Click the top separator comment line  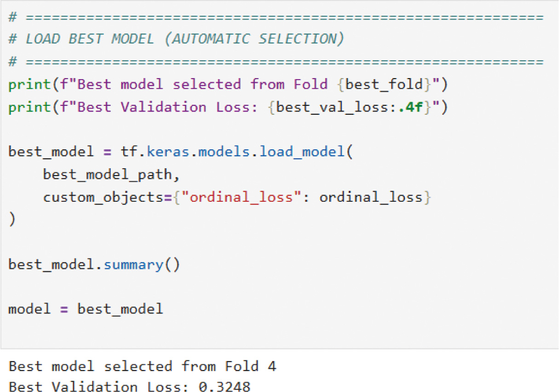click(276, 17)
